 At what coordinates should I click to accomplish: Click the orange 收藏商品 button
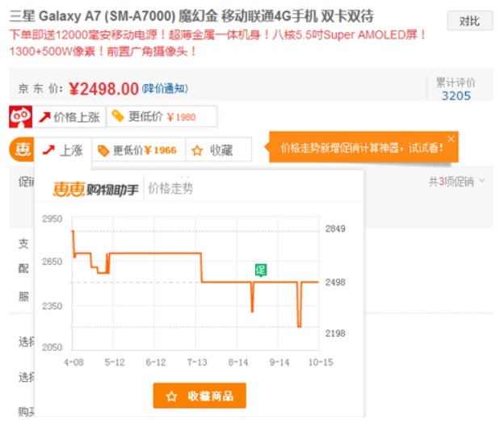click(x=199, y=396)
